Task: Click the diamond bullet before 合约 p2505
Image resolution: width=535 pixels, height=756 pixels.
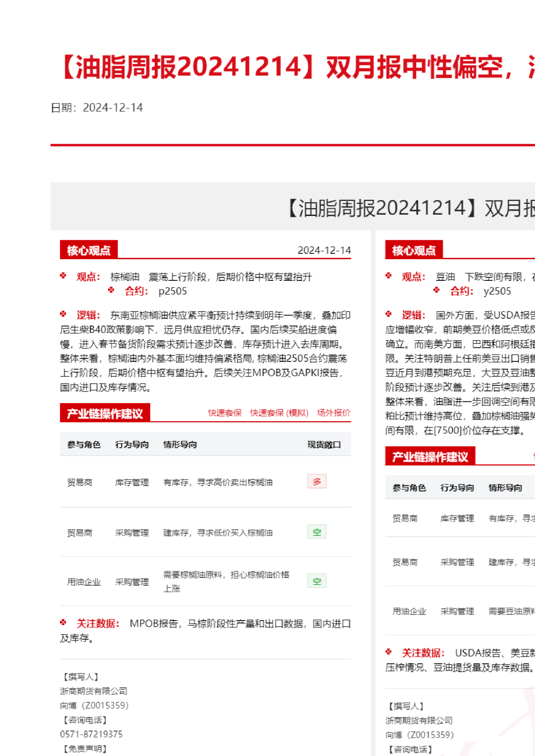Action: point(111,290)
